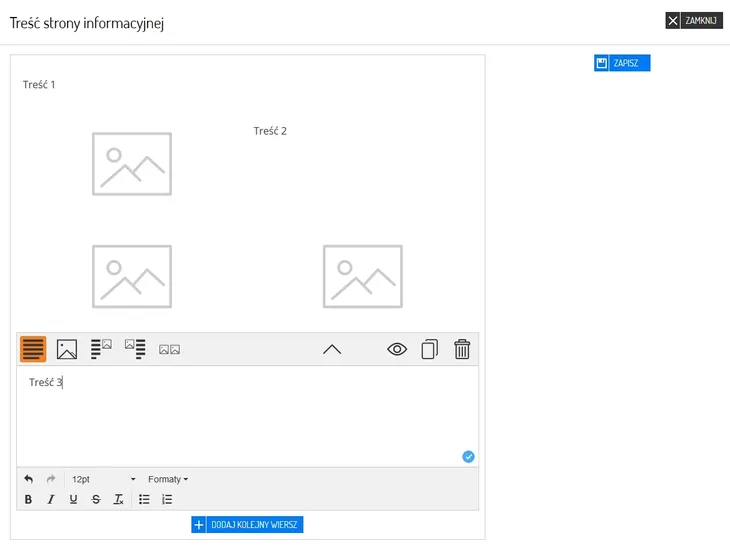This screenshot has height=550, width=730.
Task: Delete the row with trash icon
Action: pyautogui.click(x=462, y=349)
